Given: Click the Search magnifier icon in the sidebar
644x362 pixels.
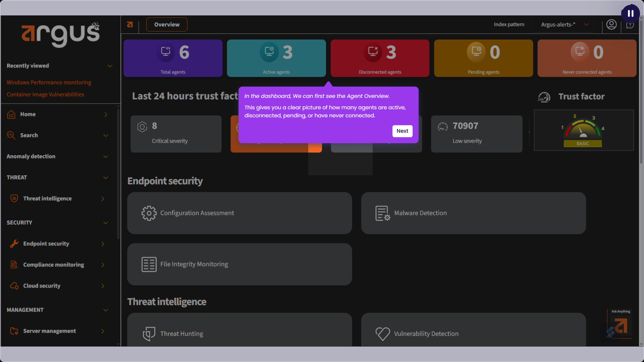Looking at the screenshot, I should tap(11, 135).
